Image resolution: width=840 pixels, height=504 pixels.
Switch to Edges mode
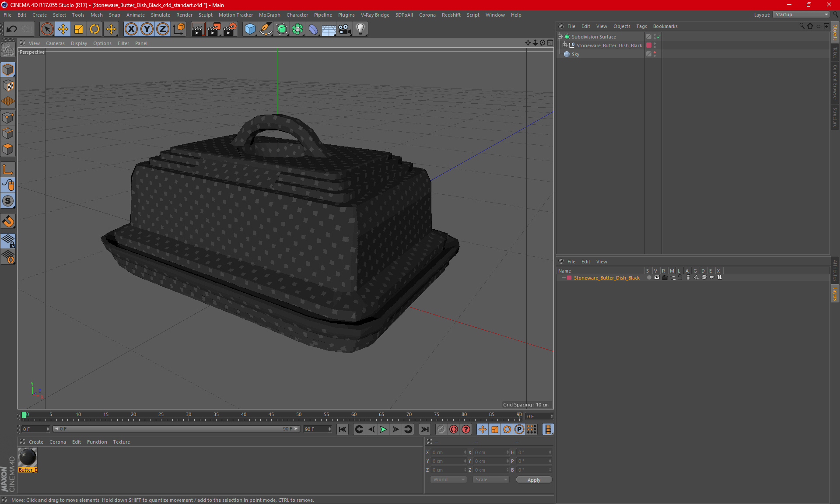[8, 133]
